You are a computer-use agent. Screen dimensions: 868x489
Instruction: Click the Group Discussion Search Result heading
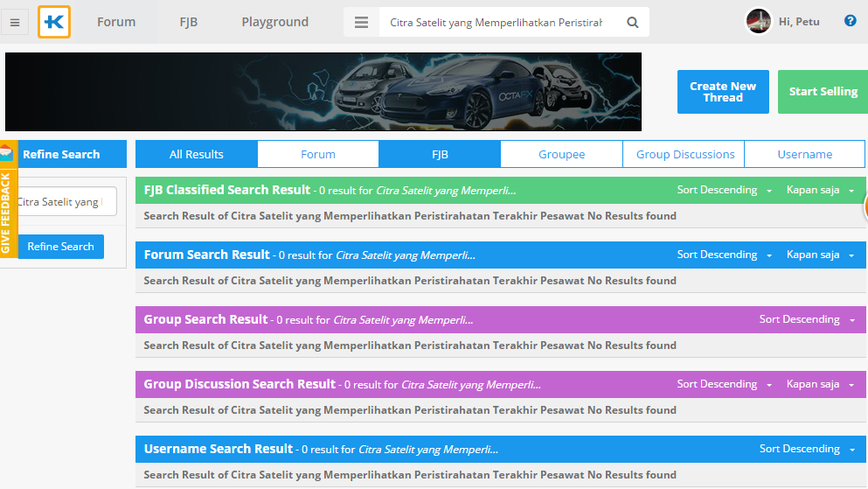(240, 384)
